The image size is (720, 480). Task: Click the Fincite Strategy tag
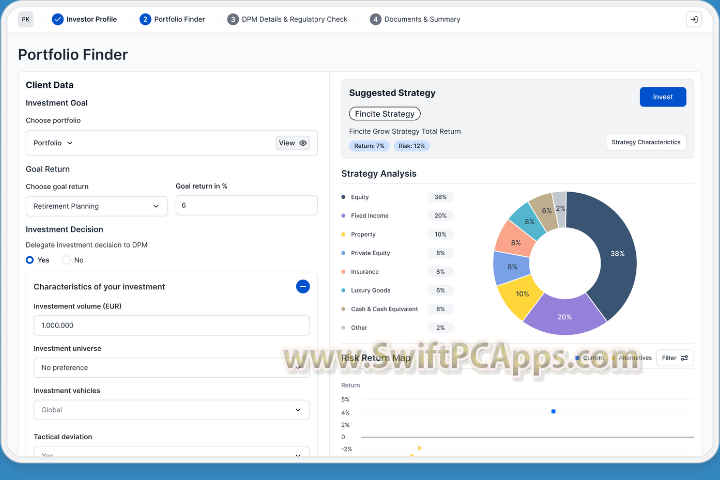385,114
